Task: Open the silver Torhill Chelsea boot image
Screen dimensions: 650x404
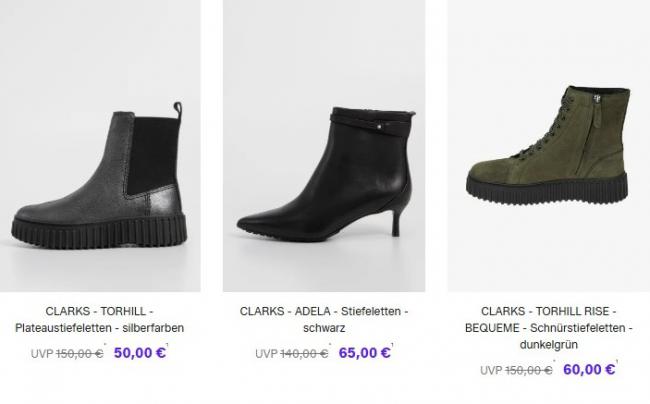Action: point(100,145)
